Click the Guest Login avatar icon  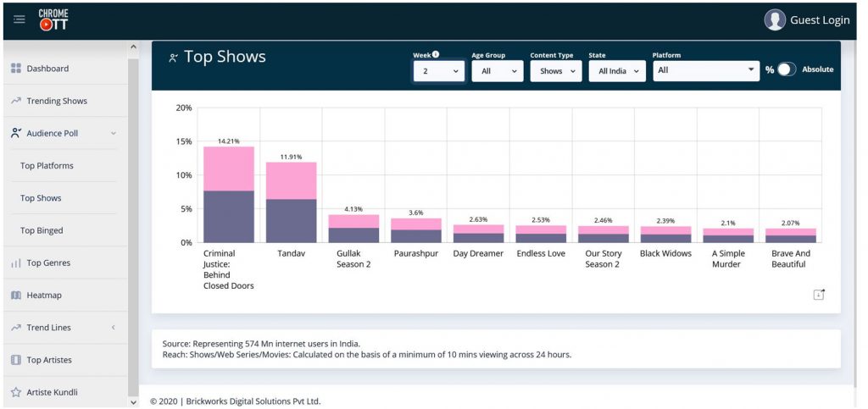click(774, 19)
